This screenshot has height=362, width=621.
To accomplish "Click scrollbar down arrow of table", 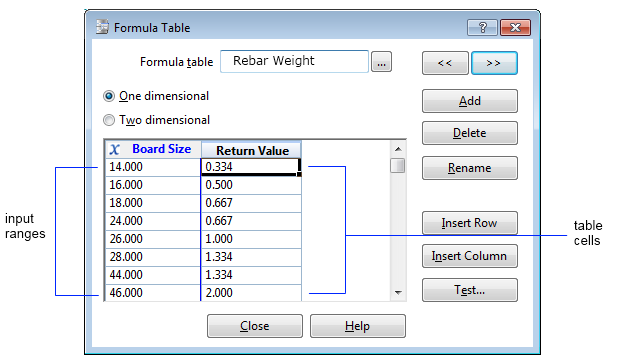I will [398, 293].
